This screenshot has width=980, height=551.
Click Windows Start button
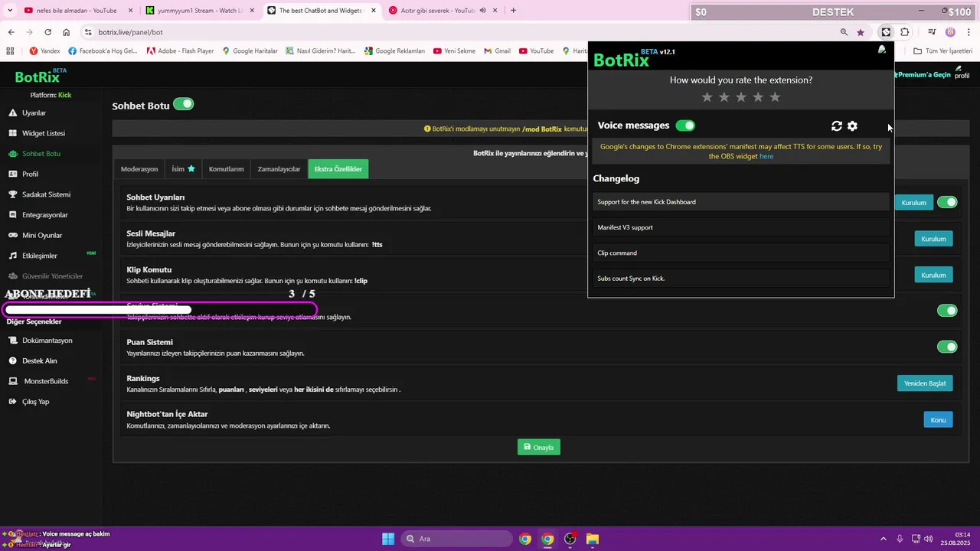[x=388, y=539]
